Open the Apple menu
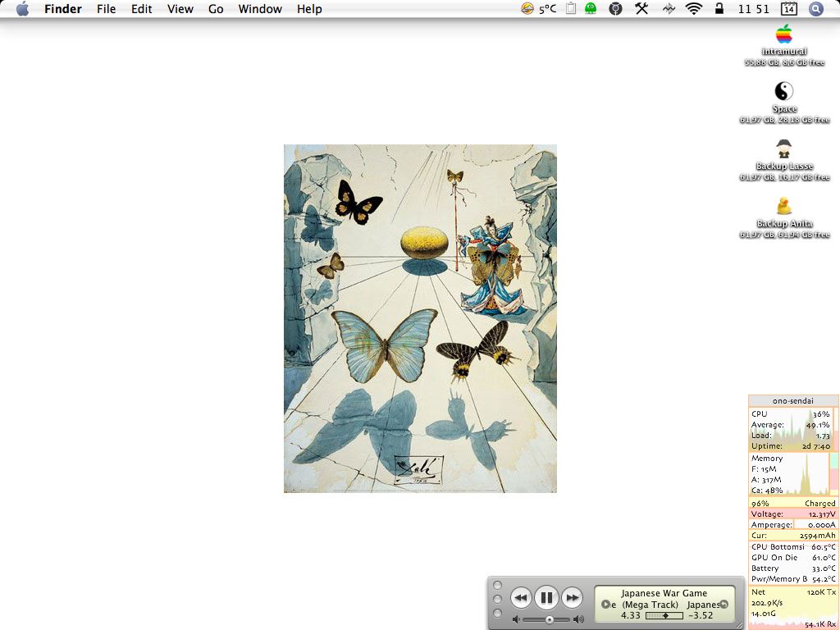Image resolution: width=840 pixels, height=630 pixels. coord(22,9)
